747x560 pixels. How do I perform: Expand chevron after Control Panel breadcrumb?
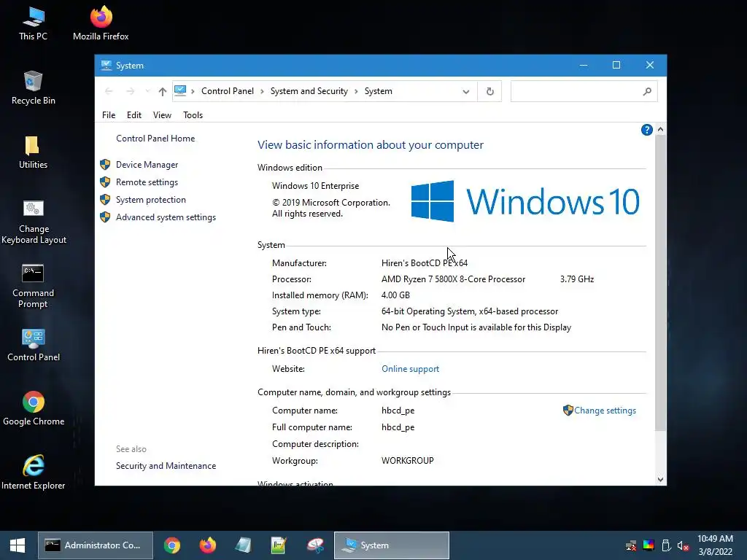(x=262, y=91)
